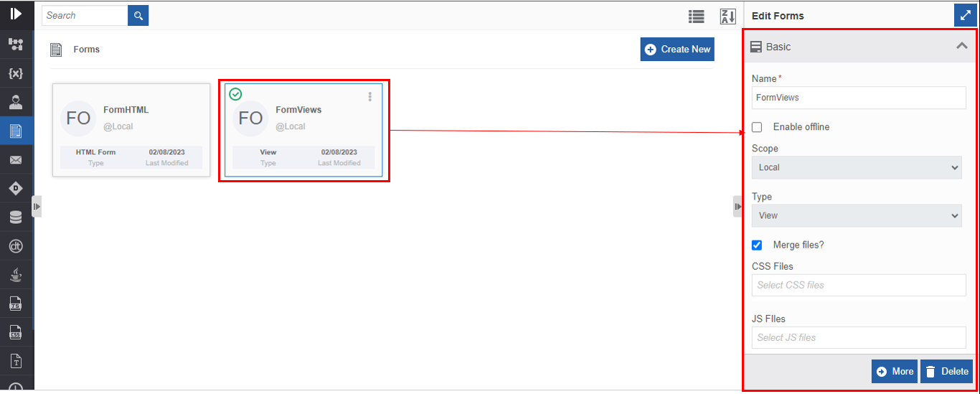Click the green check on FormViews card
The height and width of the screenshot is (394, 980).
pos(235,94)
